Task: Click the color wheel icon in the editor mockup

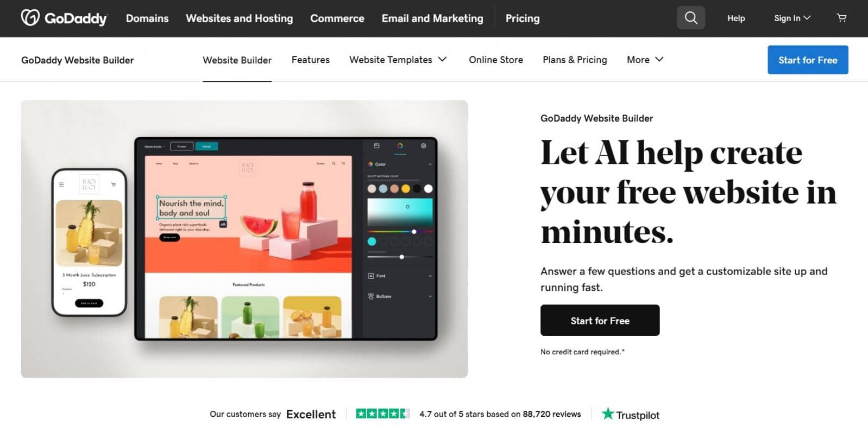Action: tap(400, 145)
